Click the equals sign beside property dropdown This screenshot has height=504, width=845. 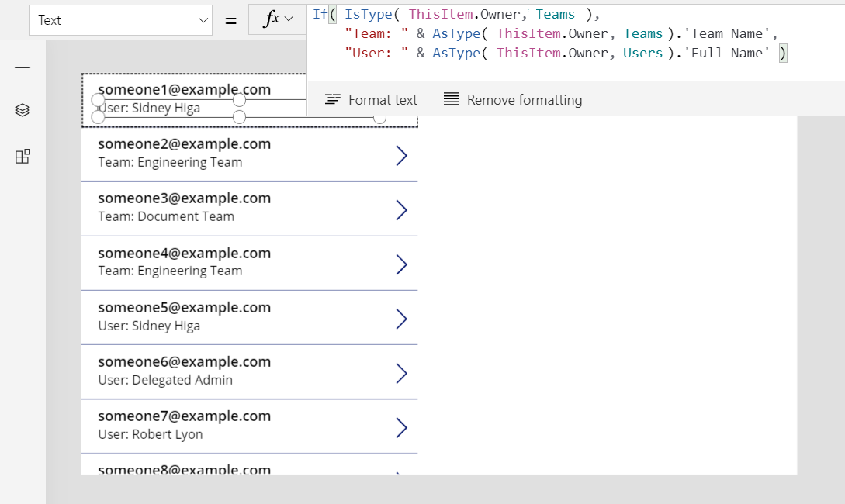pyautogui.click(x=230, y=20)
